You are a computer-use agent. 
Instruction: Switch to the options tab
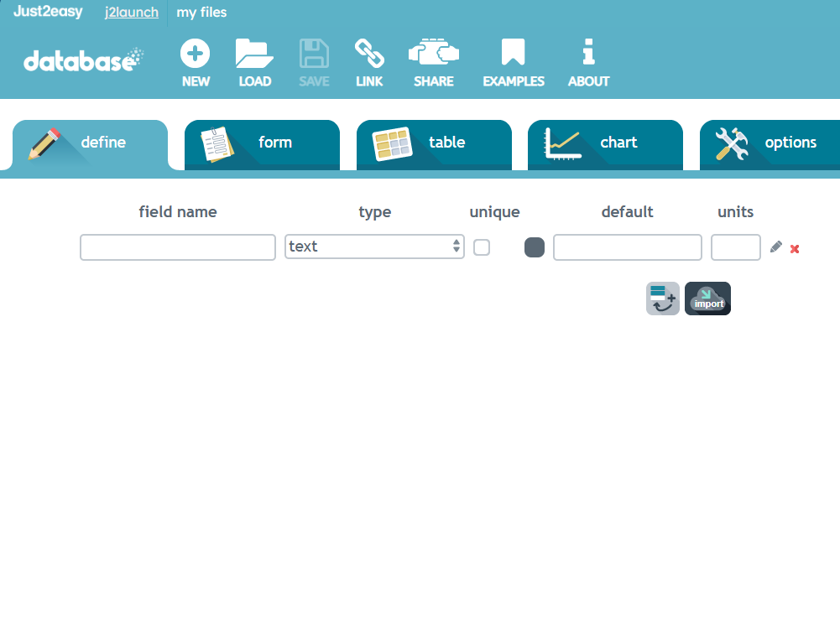770,144
